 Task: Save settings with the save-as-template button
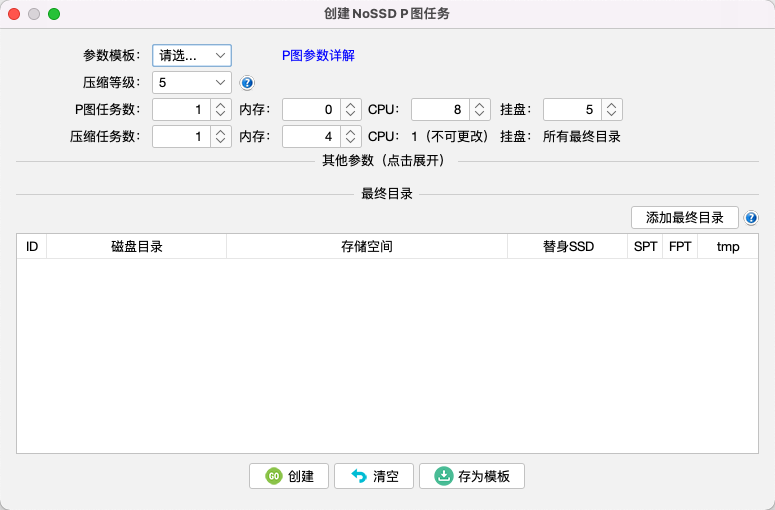tap(471, 476)
